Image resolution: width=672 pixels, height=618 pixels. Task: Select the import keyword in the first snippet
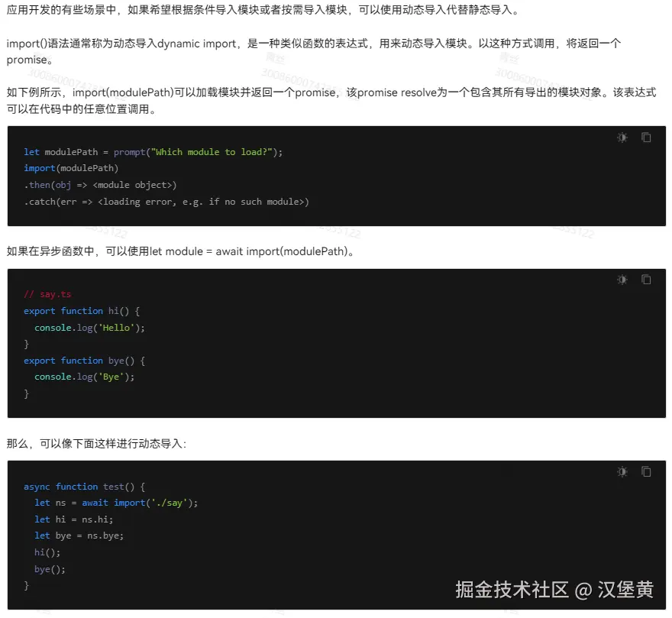click(x=39, y=168)
